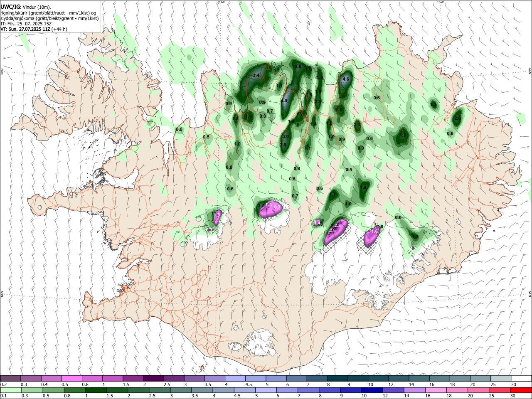Click the pale pink 16–18 swatch, lower legend
The image size is (532, 399).
pyautogui.click(x=436, y=390)
